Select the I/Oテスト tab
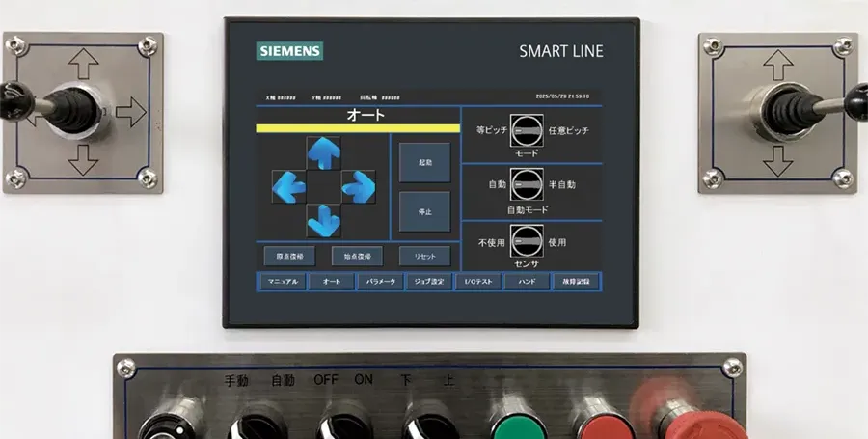The image size is (868, 439). point(478,282)
